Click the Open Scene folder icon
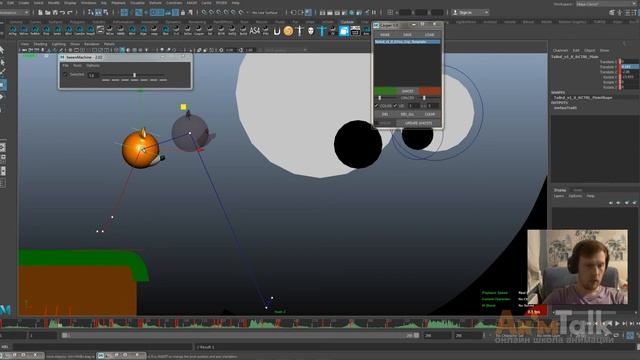 coord(47,13)
